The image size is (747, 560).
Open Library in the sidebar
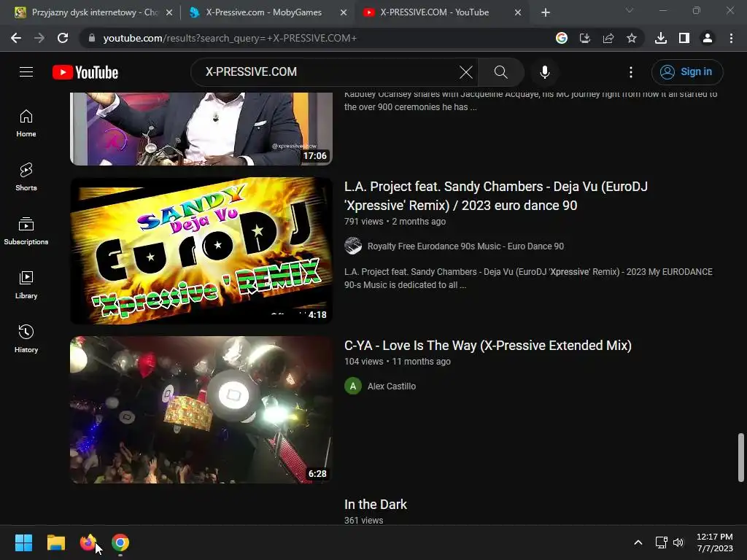[x=26, y=285]
